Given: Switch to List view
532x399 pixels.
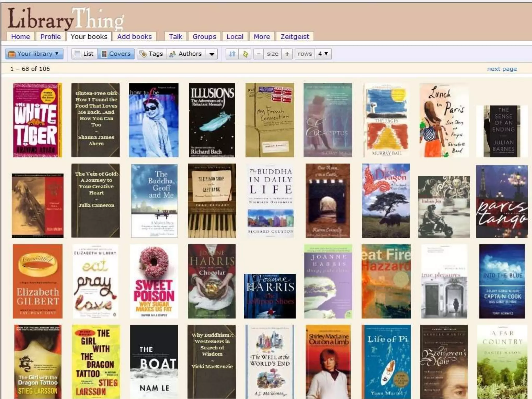Looking at the screenshot, I should (84, 54).
